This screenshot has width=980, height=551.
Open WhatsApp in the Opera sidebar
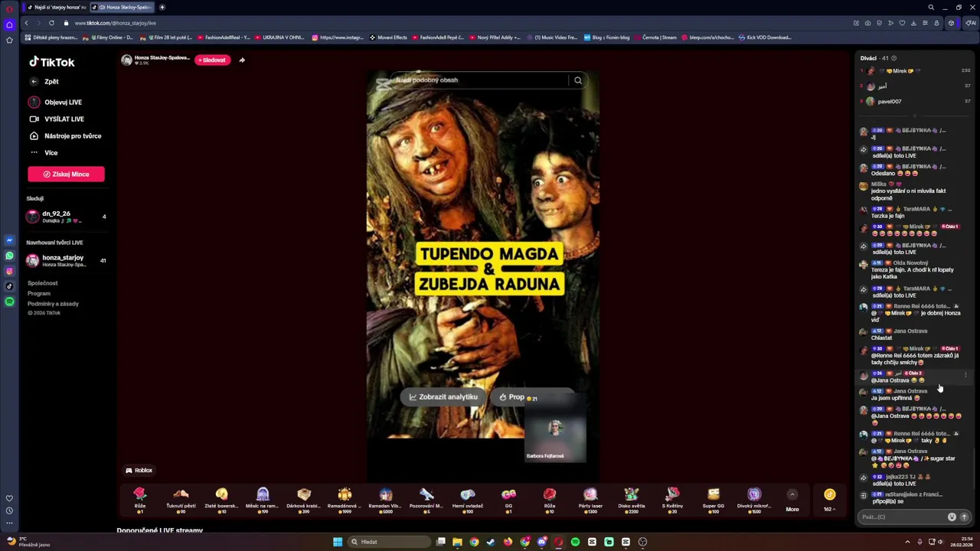(9, 256)
